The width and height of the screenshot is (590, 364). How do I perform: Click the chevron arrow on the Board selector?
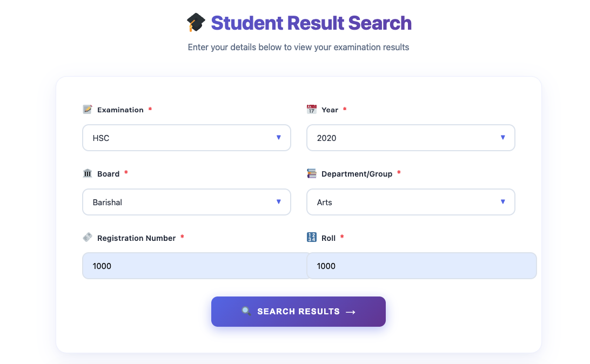pos(279,201)
